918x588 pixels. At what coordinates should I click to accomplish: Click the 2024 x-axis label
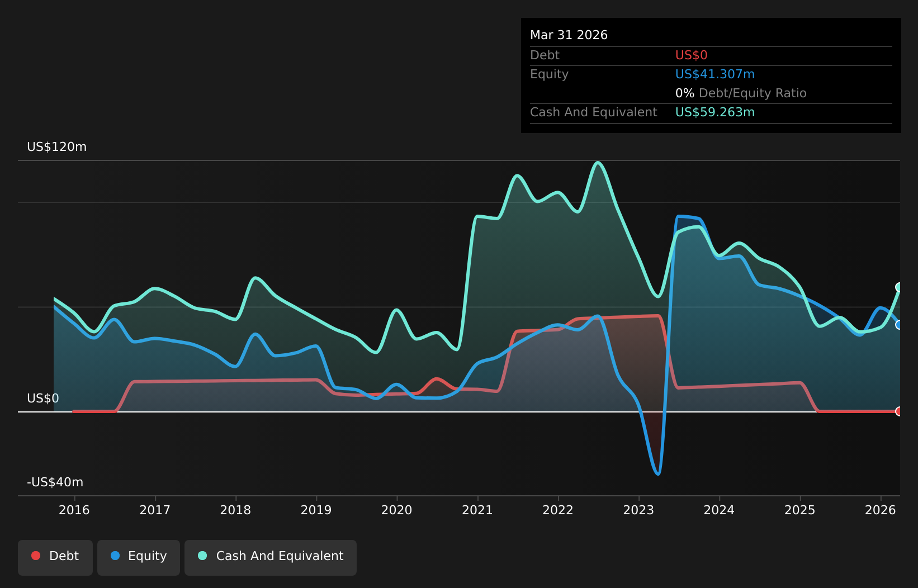[x=720, y=510]
